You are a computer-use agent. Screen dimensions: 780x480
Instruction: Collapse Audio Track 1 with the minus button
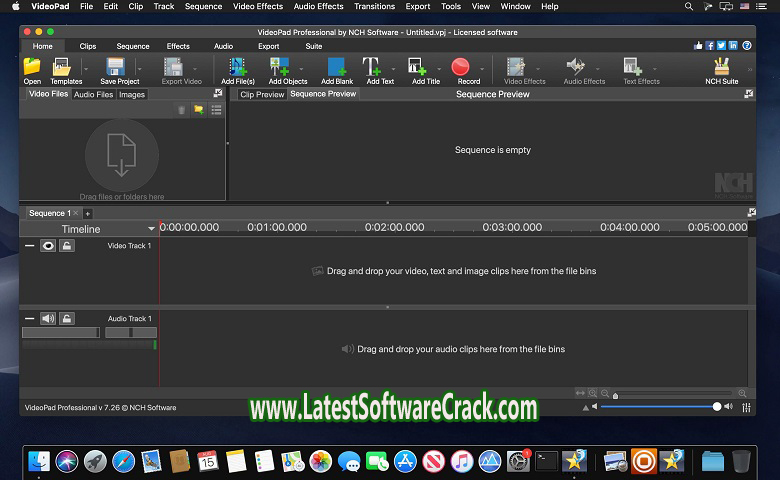pyautogui.click(x=29, y=318)
